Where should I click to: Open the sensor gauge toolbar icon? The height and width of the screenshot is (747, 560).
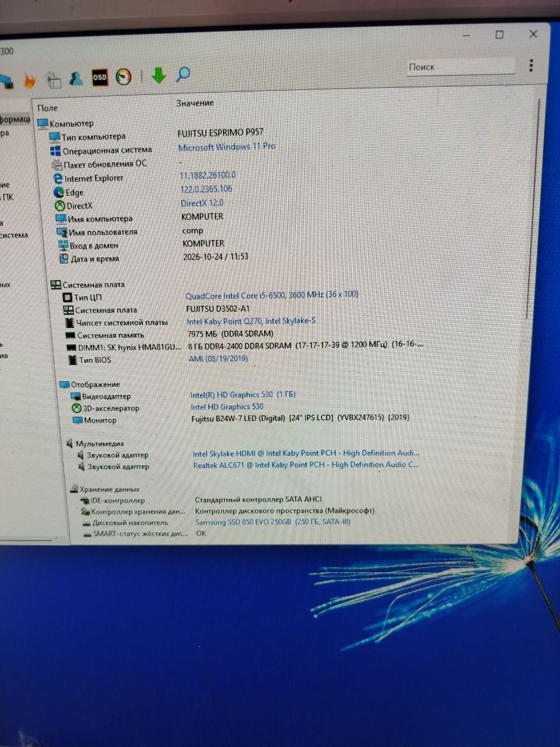pos(124,76)
